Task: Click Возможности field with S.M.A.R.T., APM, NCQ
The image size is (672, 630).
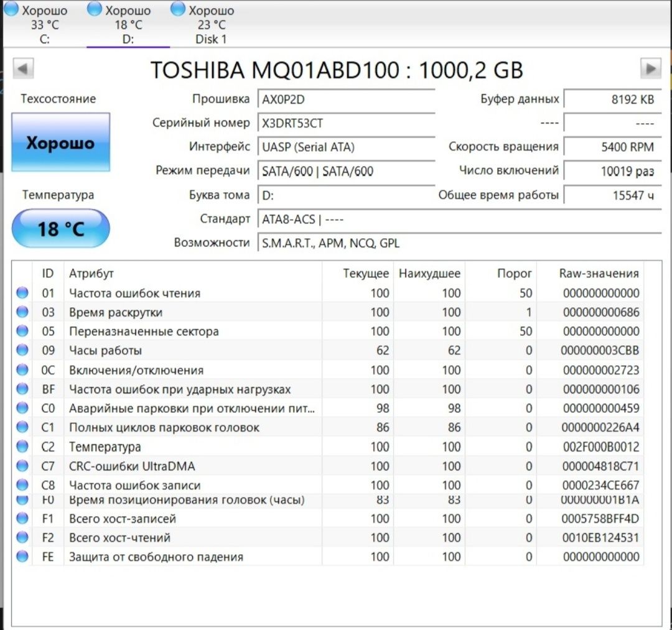Action: pyautogui.click(x=459, y=243)
